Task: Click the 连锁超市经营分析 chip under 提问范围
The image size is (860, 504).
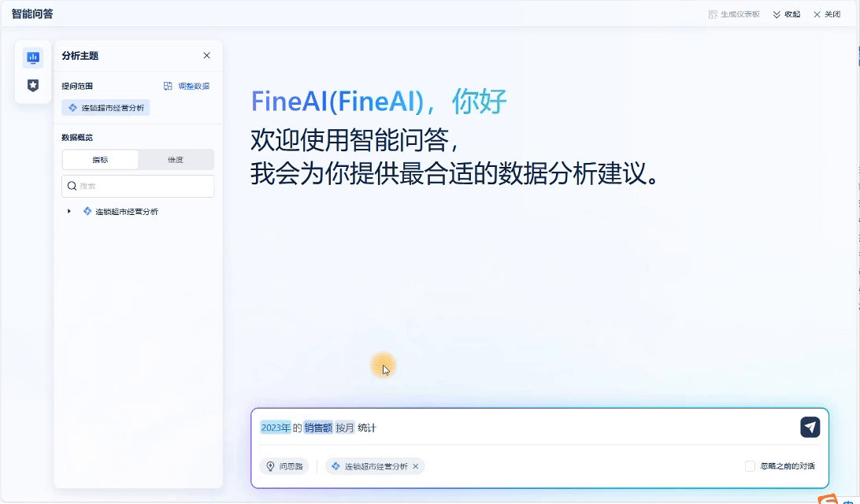Action: pos(106,107)
